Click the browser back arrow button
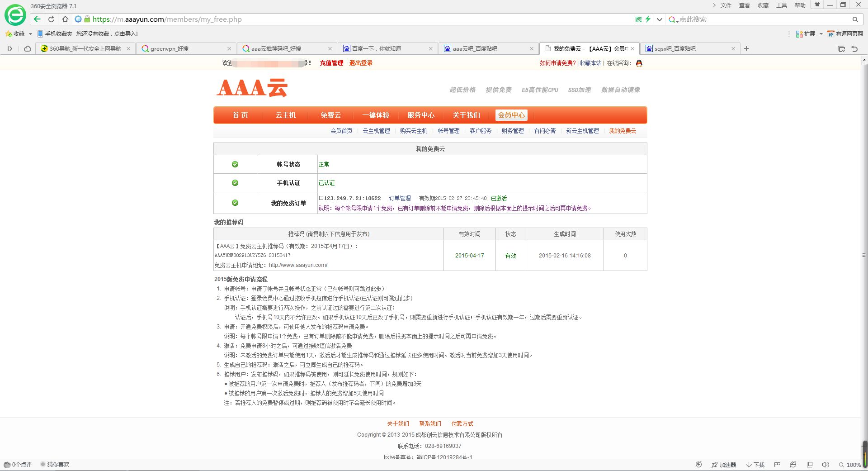Viewport: 868px width, 471px height. 38,19
